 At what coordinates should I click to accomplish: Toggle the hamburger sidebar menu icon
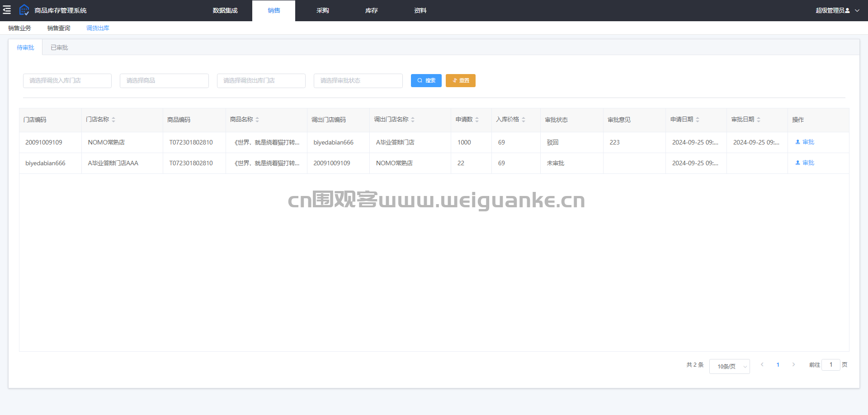click(7, 10)
